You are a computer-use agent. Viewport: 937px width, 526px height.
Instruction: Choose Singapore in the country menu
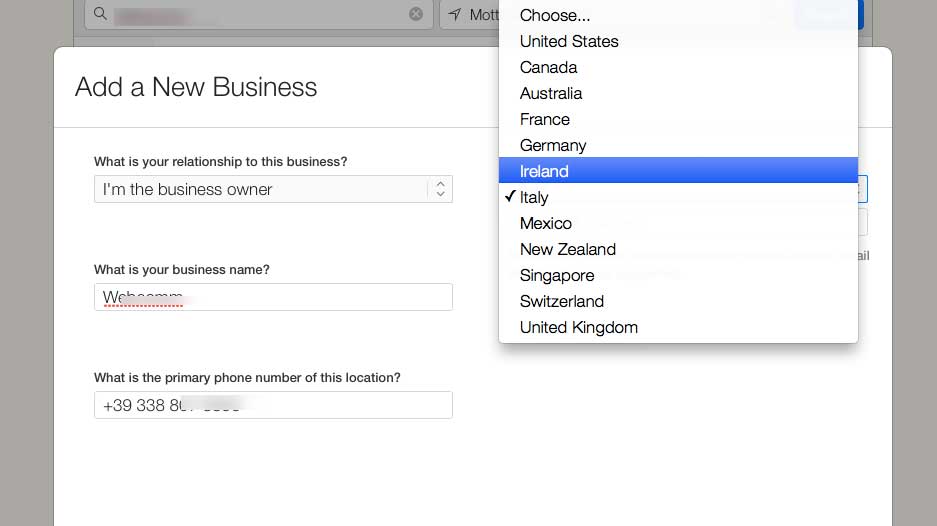[x=557, y=275]
